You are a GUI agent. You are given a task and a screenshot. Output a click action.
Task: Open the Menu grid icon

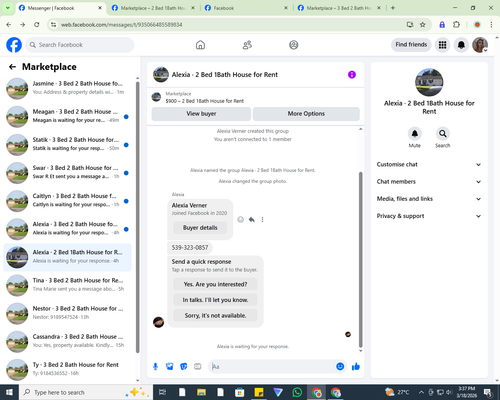click(442, 45)
